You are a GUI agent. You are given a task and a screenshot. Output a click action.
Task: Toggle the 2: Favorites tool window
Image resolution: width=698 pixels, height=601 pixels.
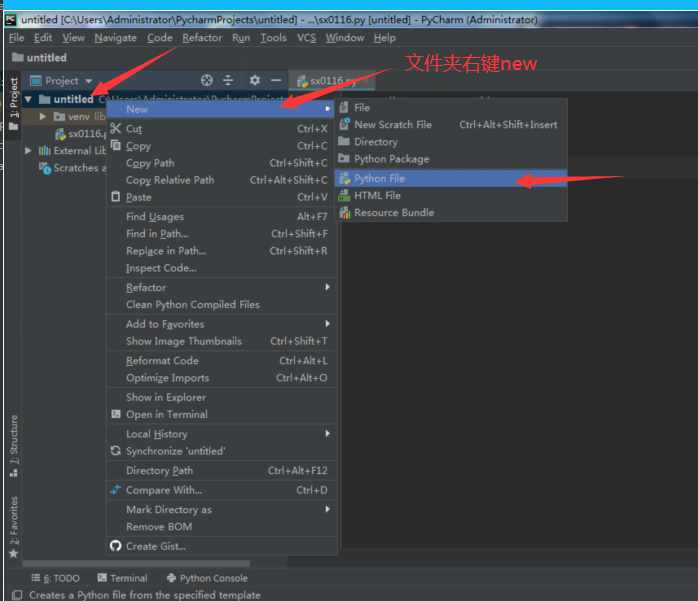(x=14, y=525)
